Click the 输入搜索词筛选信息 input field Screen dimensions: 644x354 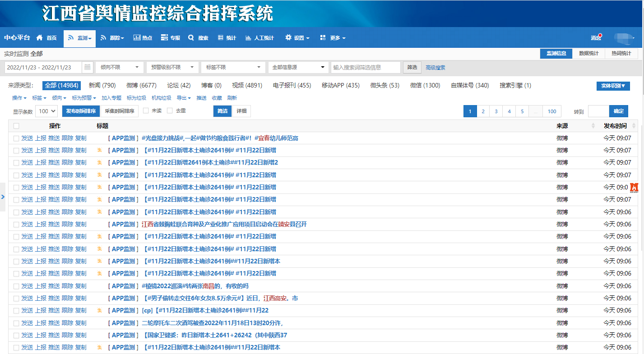(366, 67)
